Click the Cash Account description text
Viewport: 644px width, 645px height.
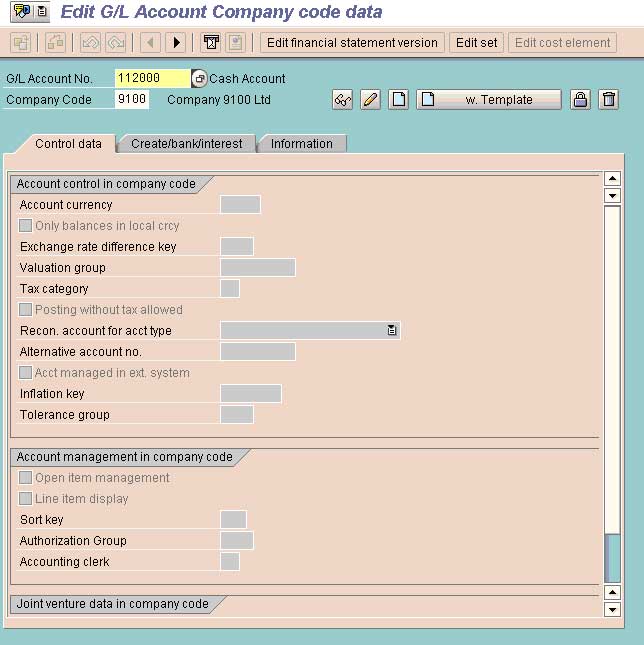click(247, 79)
